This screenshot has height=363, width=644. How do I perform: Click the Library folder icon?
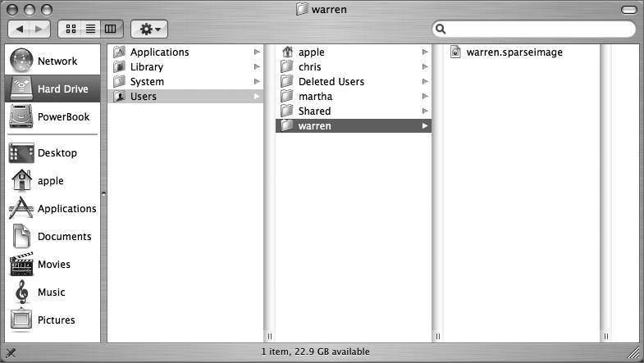[120, 67]
